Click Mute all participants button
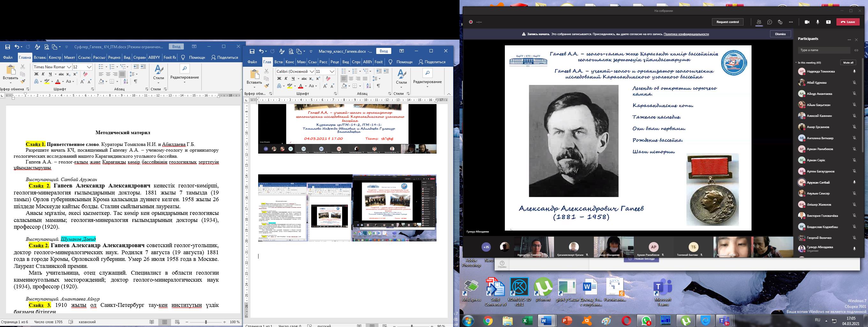868x327 pixels. coord(848,63)
